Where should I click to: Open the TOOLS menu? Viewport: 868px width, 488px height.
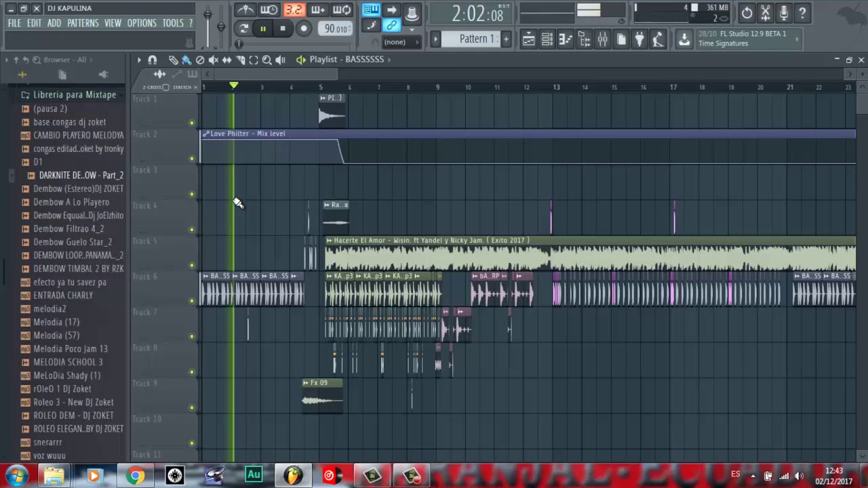173,23
